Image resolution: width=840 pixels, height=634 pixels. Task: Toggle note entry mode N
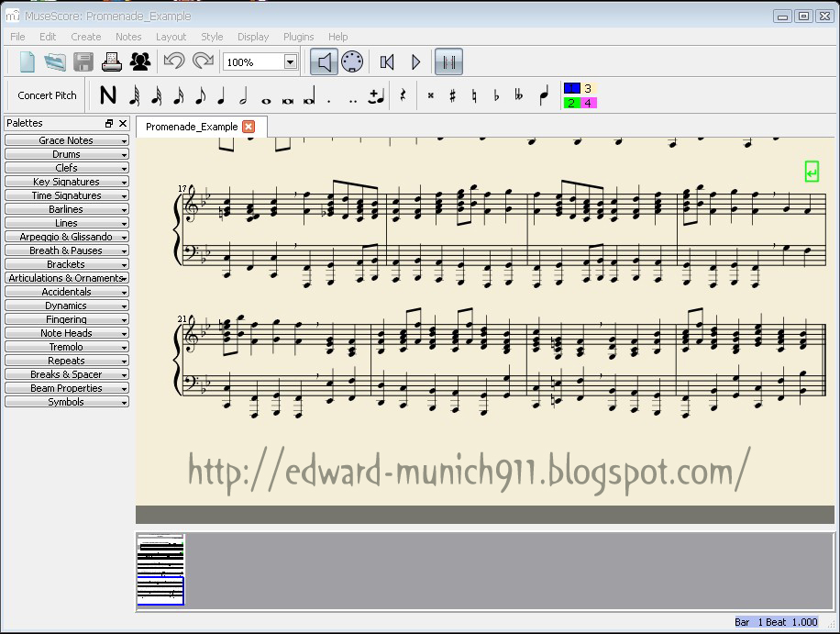tap(107, 95)
